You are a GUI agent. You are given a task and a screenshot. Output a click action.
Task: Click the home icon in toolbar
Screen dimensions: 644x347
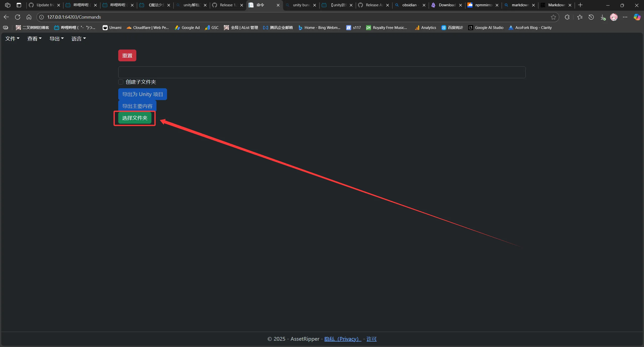[x=29, y=17]
